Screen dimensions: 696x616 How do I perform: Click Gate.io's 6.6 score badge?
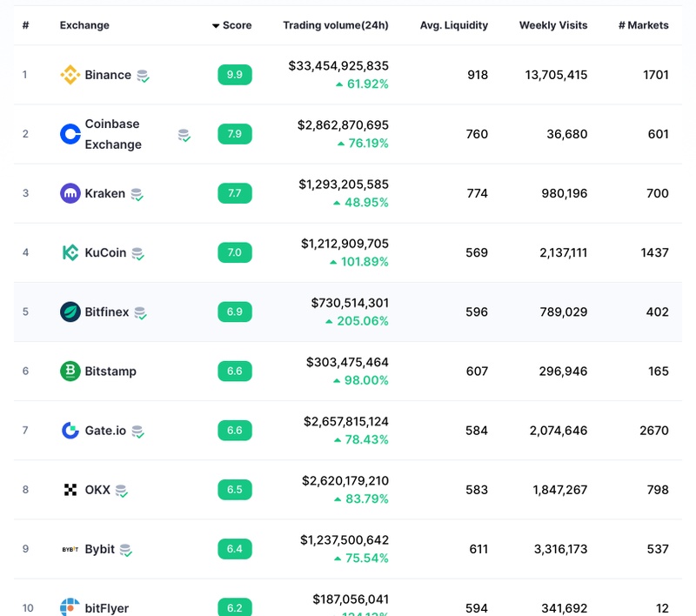[235, 430]
